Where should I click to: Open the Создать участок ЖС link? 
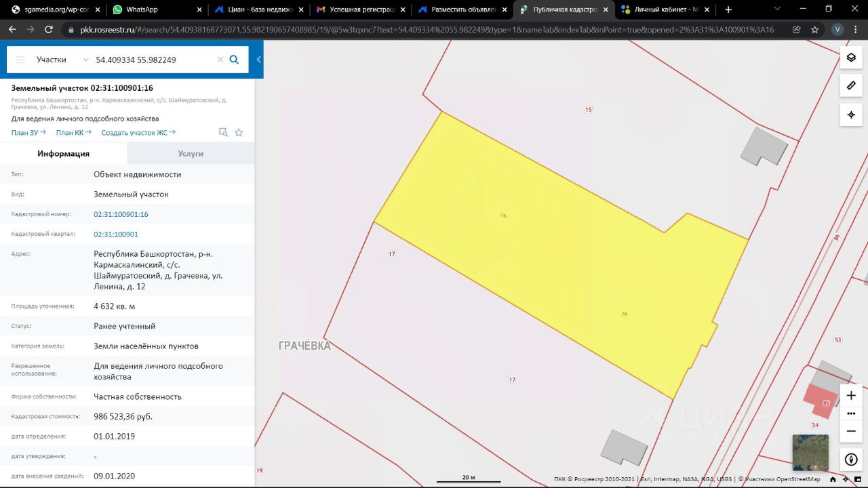(138, 133)
